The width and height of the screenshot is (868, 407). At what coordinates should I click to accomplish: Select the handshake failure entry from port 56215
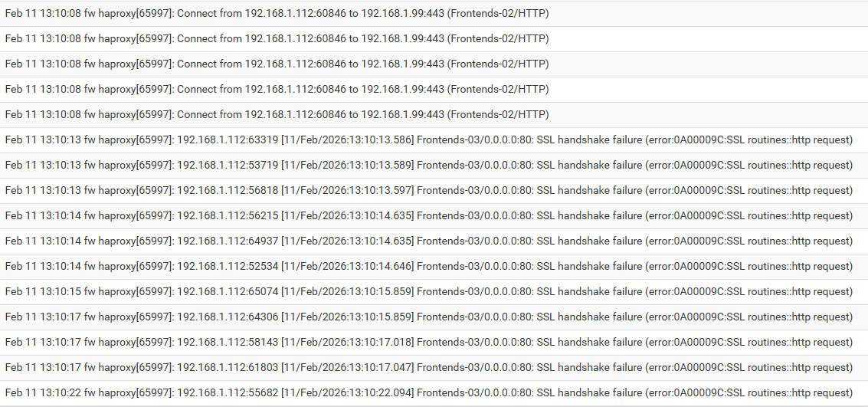(x=428, y=215)
